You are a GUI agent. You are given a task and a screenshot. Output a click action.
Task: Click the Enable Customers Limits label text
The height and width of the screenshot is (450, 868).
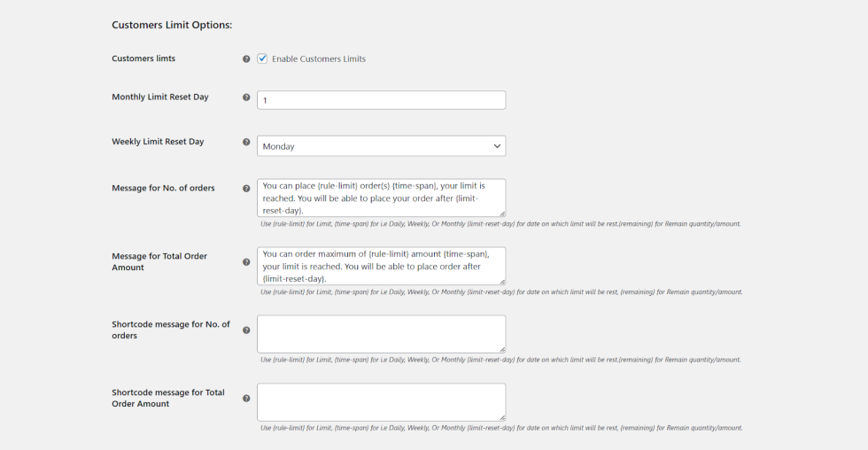pos(318,59)
